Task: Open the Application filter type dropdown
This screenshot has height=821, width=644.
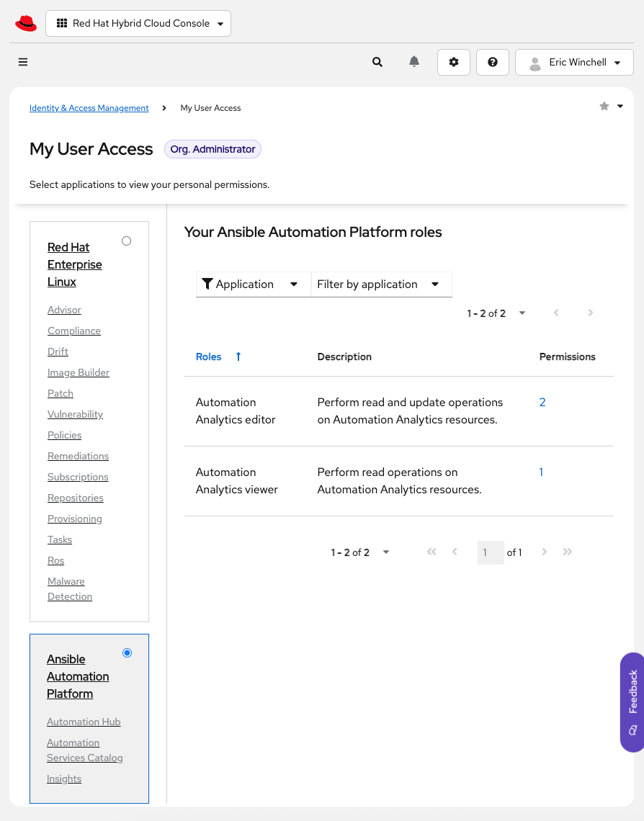Action: coord(252,284)
